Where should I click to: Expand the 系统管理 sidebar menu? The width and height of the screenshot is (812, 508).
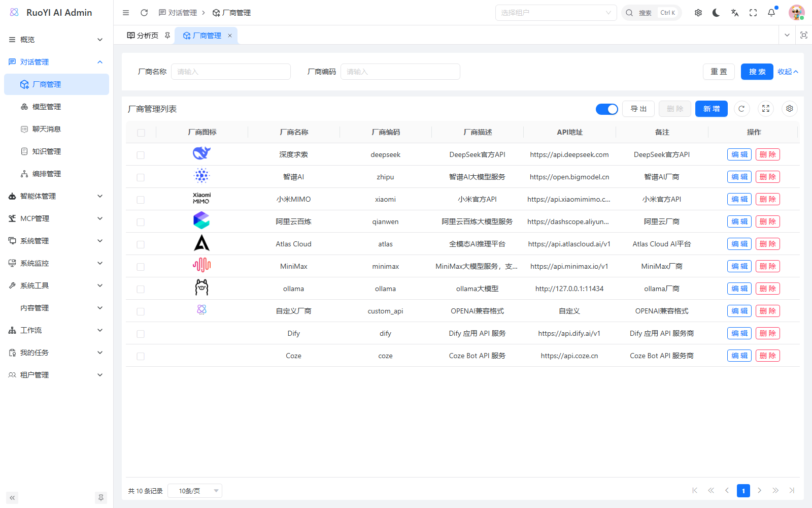(56, 241)
